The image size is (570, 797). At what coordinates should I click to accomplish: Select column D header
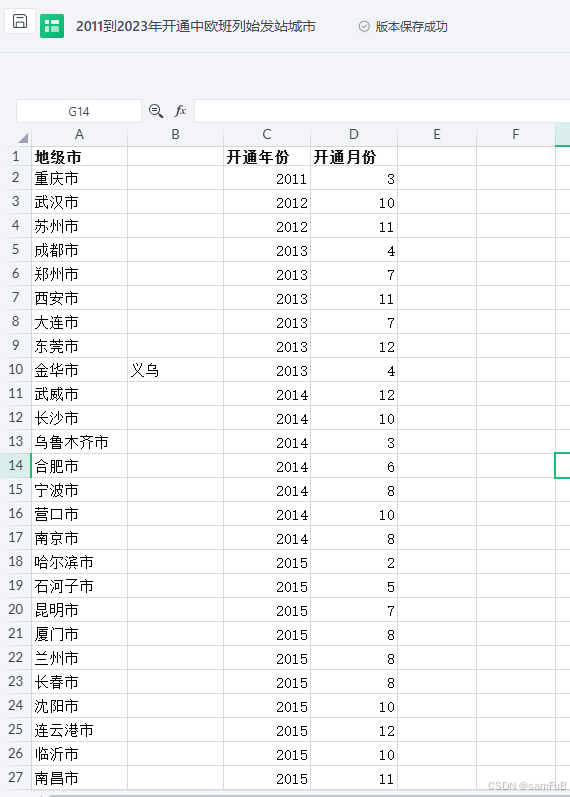click(x=354, y=134)
